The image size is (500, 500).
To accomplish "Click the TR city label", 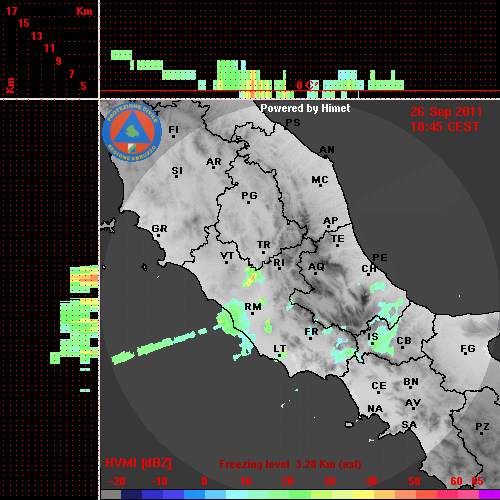I will pos(263,245).
